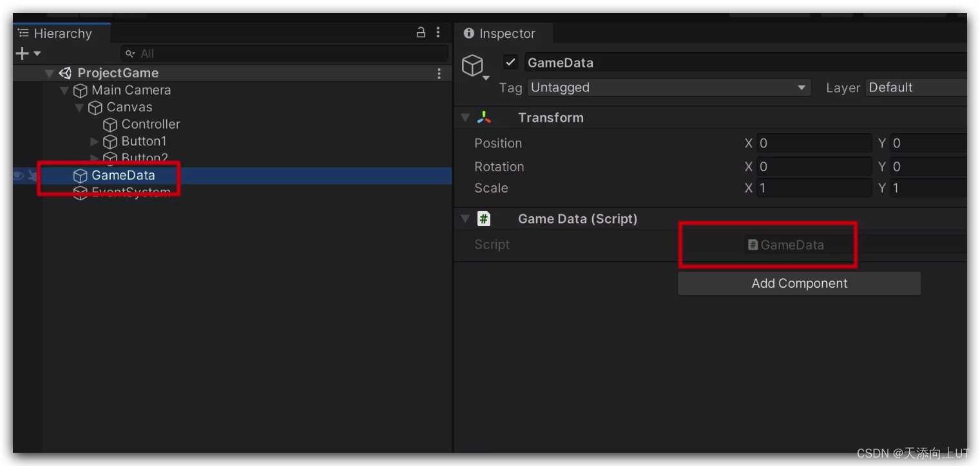The width and height of the screenshot is (980, 466).
Task: Click the plus create-object button in Hierarchy
Action: [22, 53]
